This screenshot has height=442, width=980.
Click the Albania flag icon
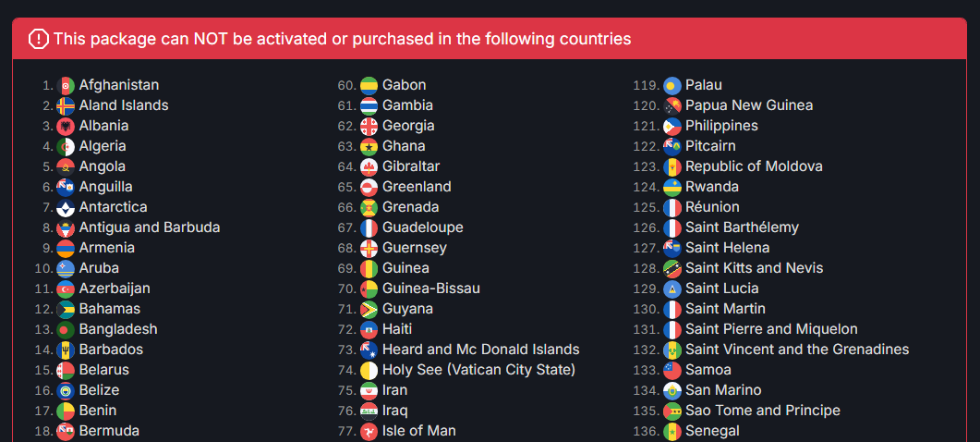click(66, 127)
